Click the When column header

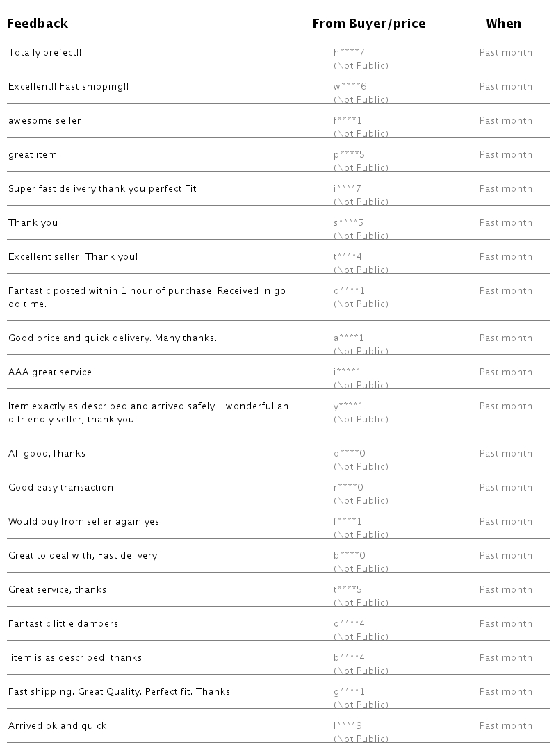503,24
